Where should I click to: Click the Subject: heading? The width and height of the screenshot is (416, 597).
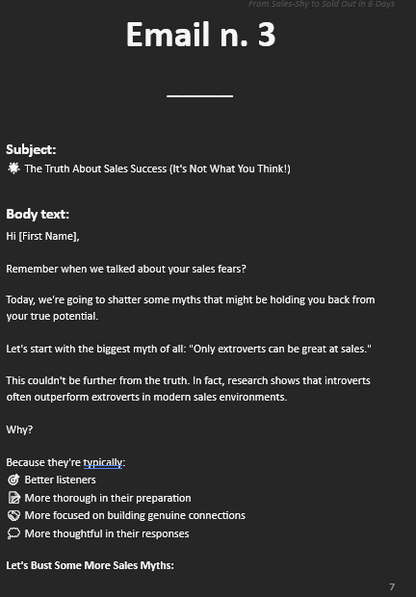click(x=31, y=150)
